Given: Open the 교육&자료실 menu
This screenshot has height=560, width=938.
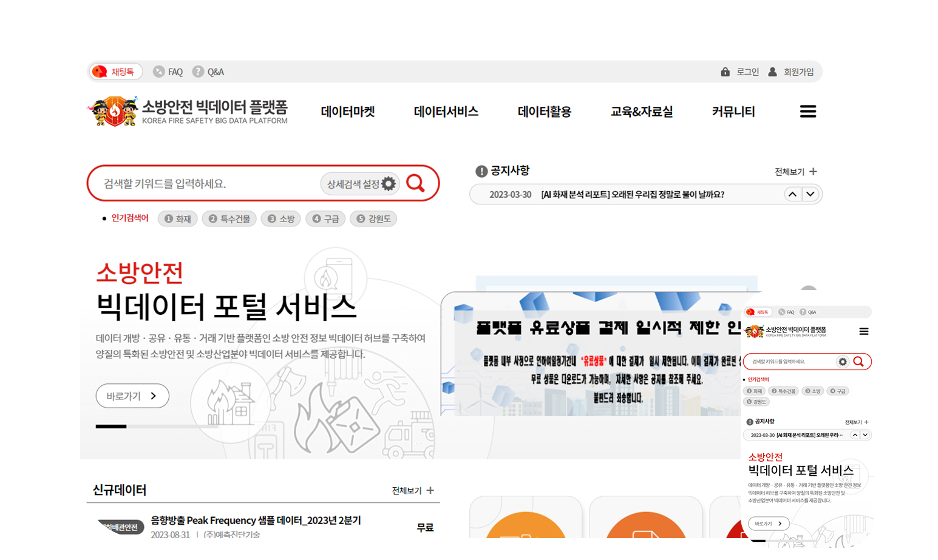Looking at the screenshot, I should coord(642,112).
